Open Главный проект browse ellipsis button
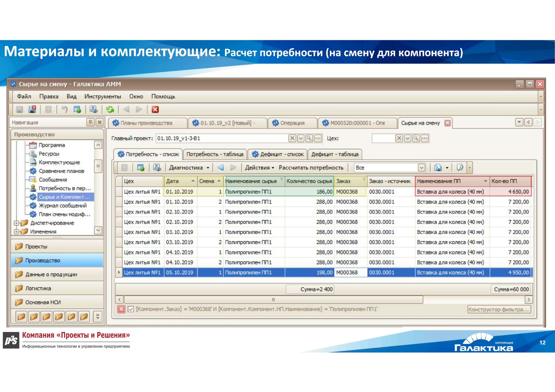This screenshot has width=555, height=392. (x=318, y=138)
